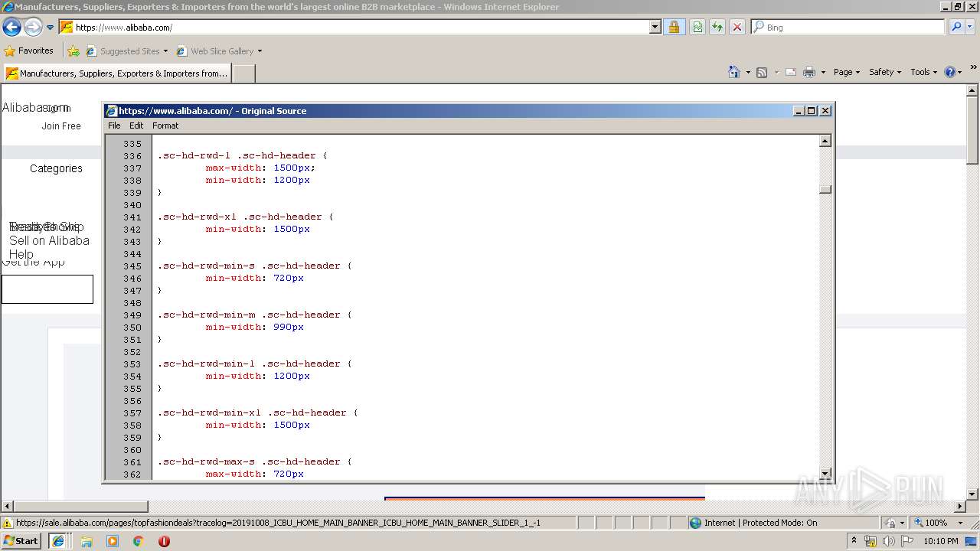Open the Page menu
The image size is (980, 551).
pyautogui.click(x=846, y=72)
